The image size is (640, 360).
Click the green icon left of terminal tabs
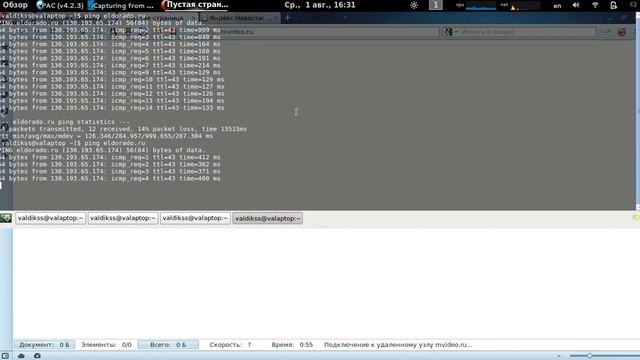(x=6, y=218)
